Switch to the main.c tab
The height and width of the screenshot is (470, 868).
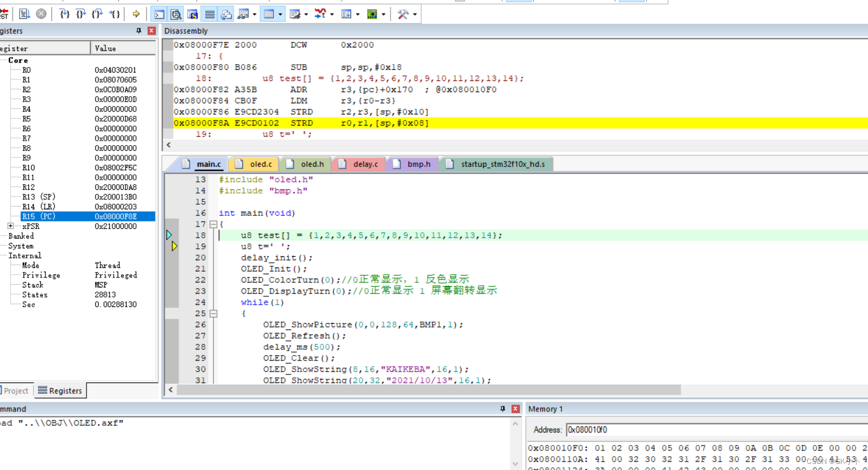[203, 164]
